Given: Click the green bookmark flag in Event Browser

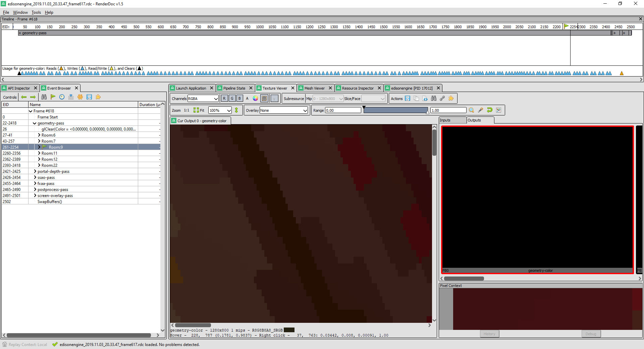Looking at the screenshot, I should point(53,97).
